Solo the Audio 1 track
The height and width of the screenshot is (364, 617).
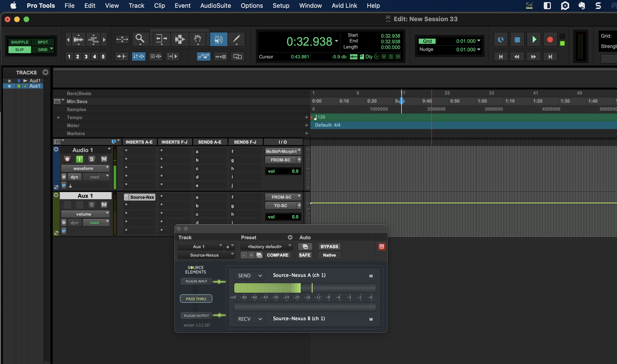[x=92, y=159]
